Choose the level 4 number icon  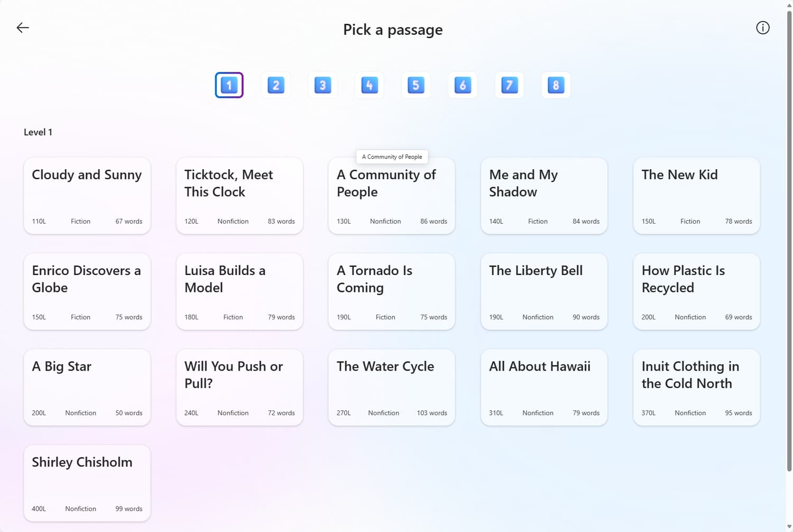point(369,85)
